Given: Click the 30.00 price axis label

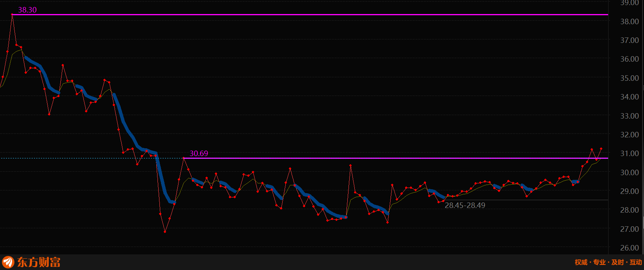Looking at the screenshot, I should (630, 172).
